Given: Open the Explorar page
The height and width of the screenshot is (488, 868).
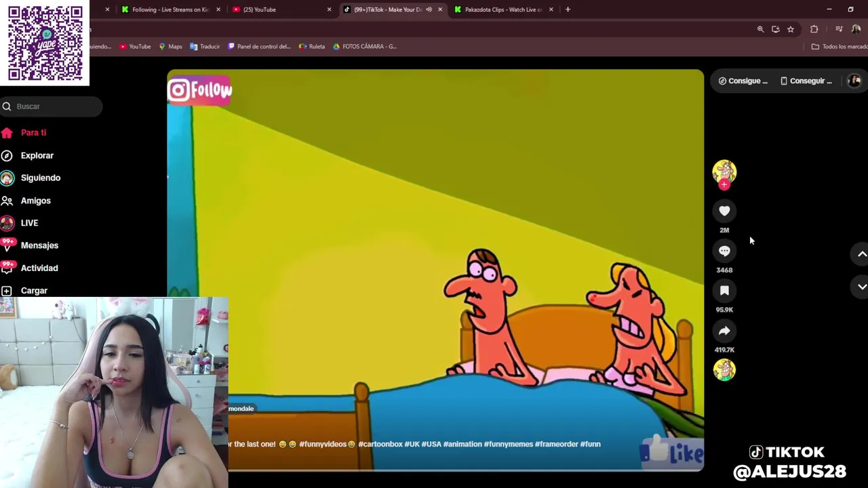Looking at the screenshot, I should [x=37, y=155].
